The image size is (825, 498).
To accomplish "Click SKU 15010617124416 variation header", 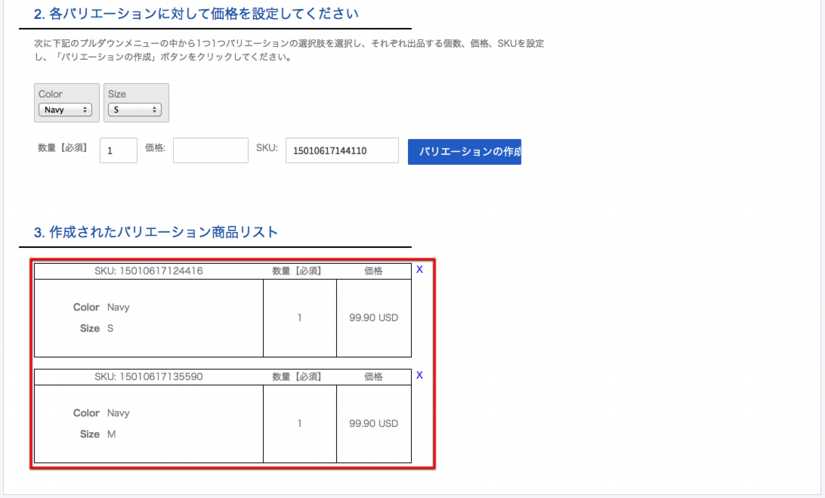I will click(x=148, y=271).
